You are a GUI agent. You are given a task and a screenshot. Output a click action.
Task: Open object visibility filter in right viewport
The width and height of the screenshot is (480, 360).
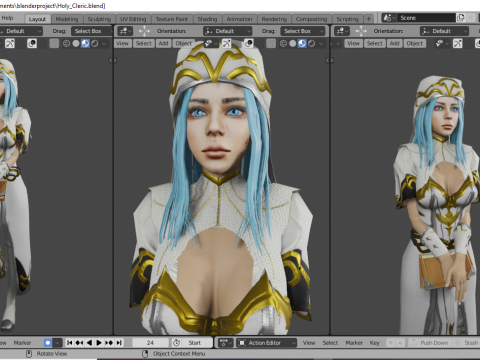tap(442, 43)
